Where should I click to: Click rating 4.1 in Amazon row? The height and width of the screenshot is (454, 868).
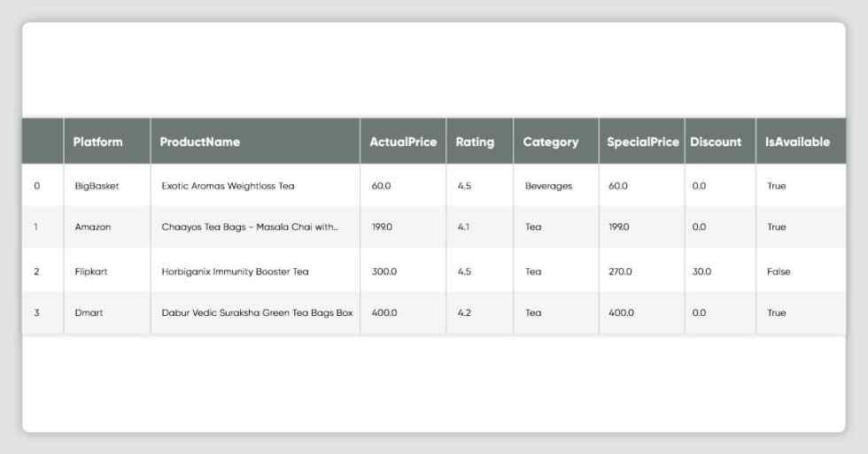pos(463,227)
